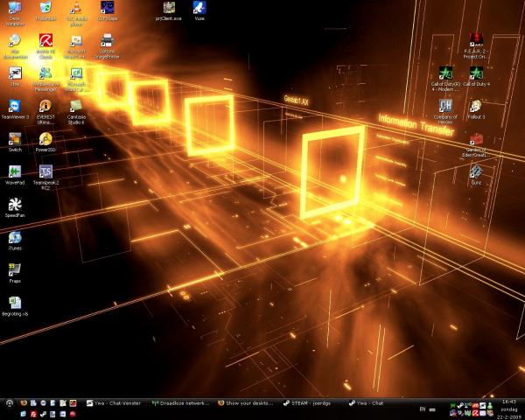Switch to the STEAM taskbar window
The height and width of the screenshot is (420, 525).
(x=312, y=403)
